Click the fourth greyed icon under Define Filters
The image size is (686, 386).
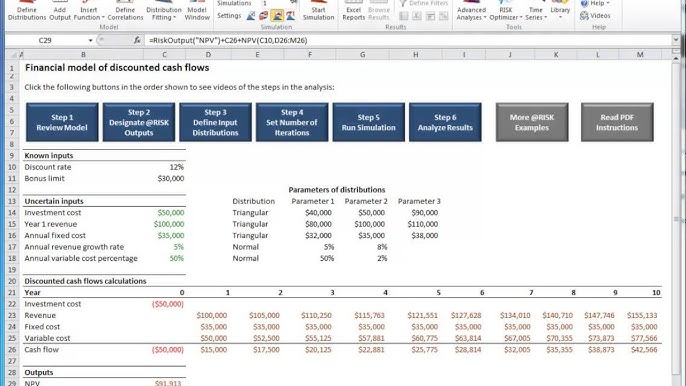click(444, 17)
